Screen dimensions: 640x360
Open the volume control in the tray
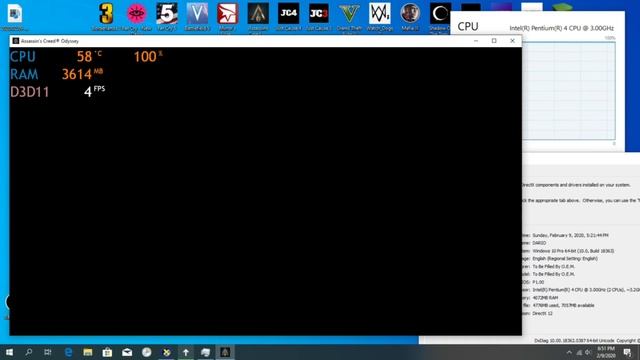tap(588, 352)
